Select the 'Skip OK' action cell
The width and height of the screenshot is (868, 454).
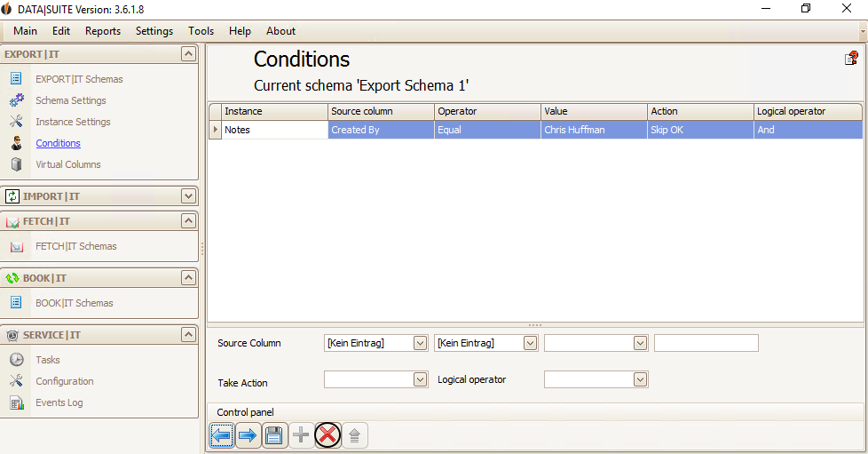(x=700, y=130)
